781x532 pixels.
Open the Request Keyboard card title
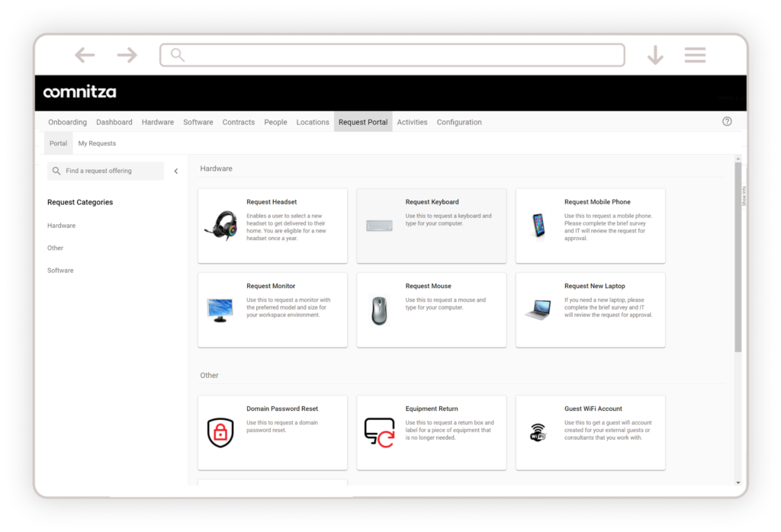click(432, 201)
